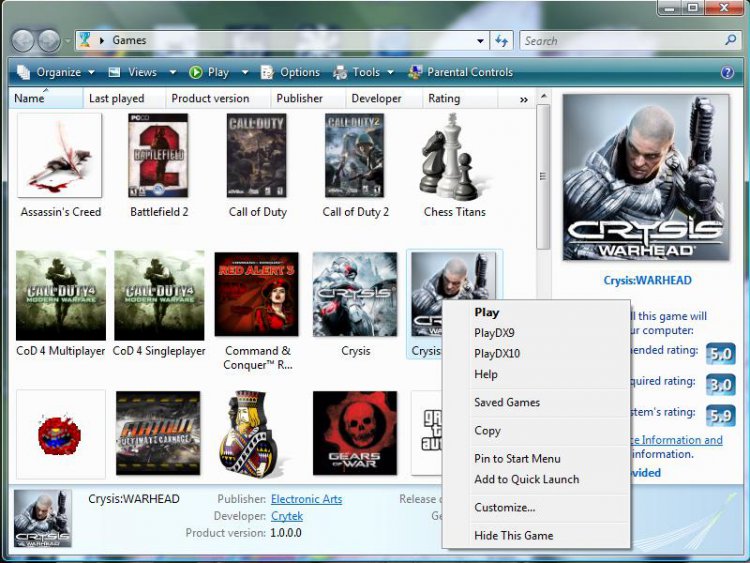Image resolution: width=750 pixels, height=563 pixels.
Task: Expand the Views dropdown arrow
Action: click(173, 73)
